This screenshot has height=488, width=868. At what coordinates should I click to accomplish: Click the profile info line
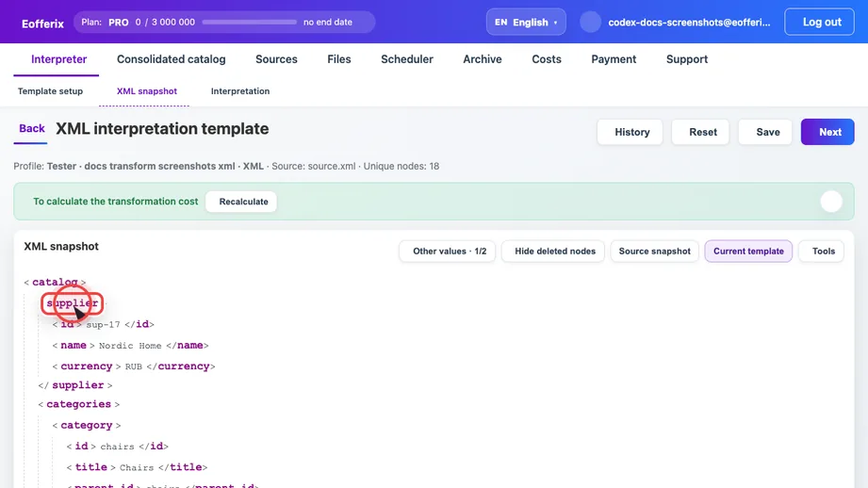(x=226, y=166)
